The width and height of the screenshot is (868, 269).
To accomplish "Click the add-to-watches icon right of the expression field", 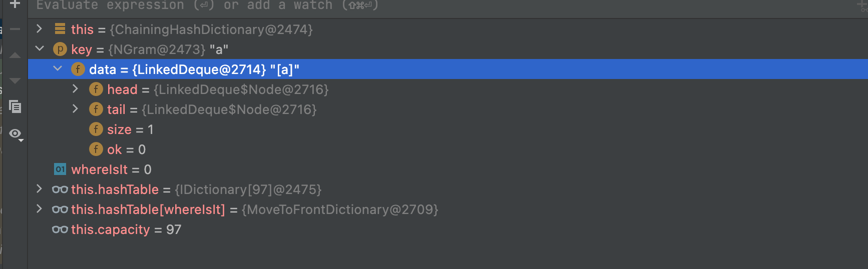I will click(862, 5).
